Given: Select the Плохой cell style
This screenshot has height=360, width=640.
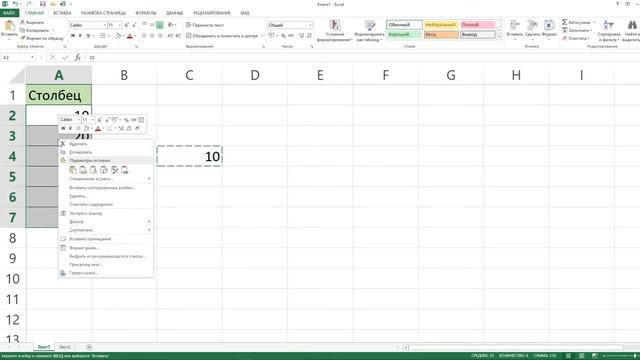Looking at the screenshot, I should [478, 25].
